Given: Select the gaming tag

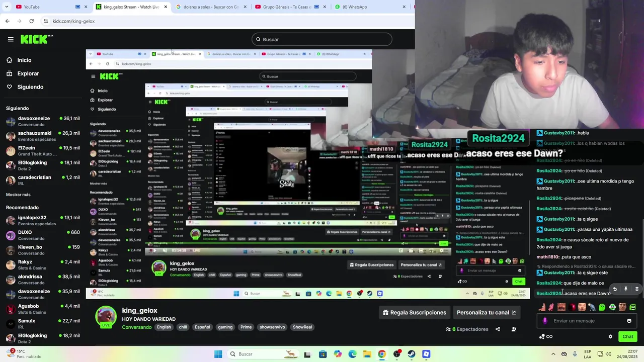Looking at the screenshot, I should point(225,327).
